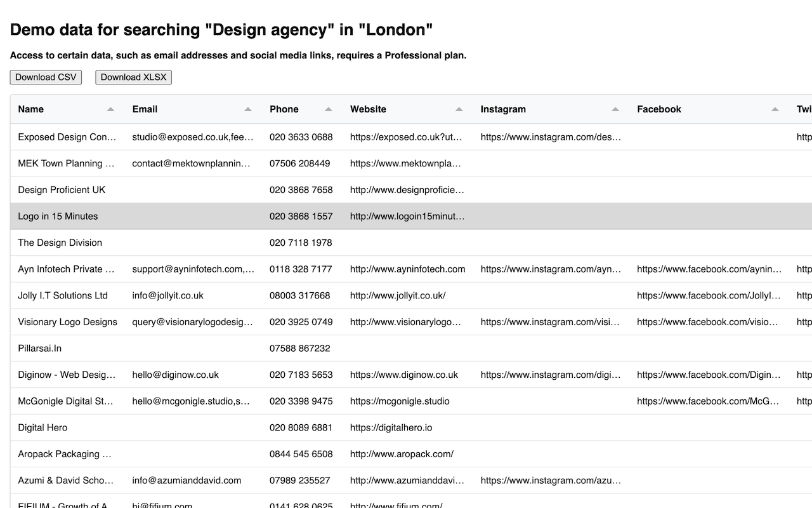Select the Pillarsai.In phone number cell

point(299,349)
